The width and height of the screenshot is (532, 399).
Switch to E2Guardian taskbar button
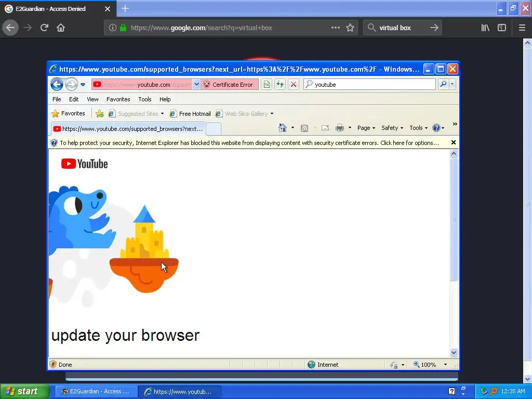click(96, 391)
